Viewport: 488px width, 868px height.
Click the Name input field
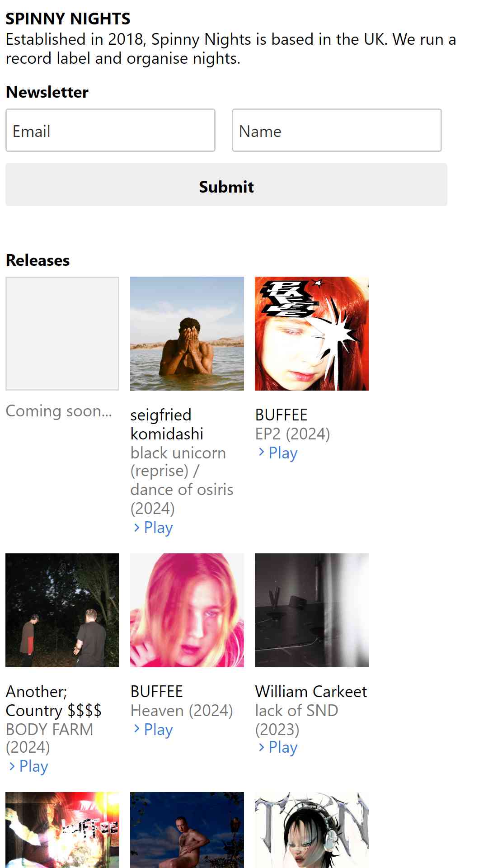(x=337, y=130)
